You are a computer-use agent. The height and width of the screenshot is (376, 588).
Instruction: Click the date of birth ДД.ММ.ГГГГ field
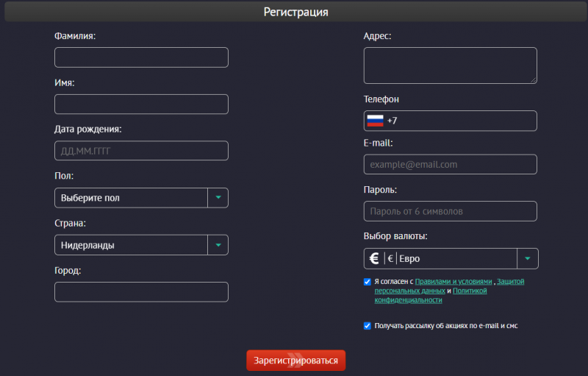coord(141,151)
